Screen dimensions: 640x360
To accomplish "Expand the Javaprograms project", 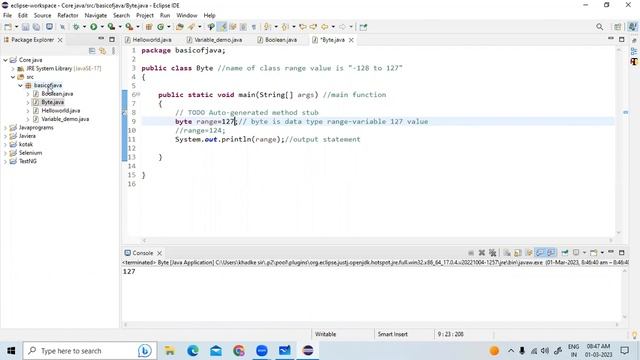I will 5,127.
